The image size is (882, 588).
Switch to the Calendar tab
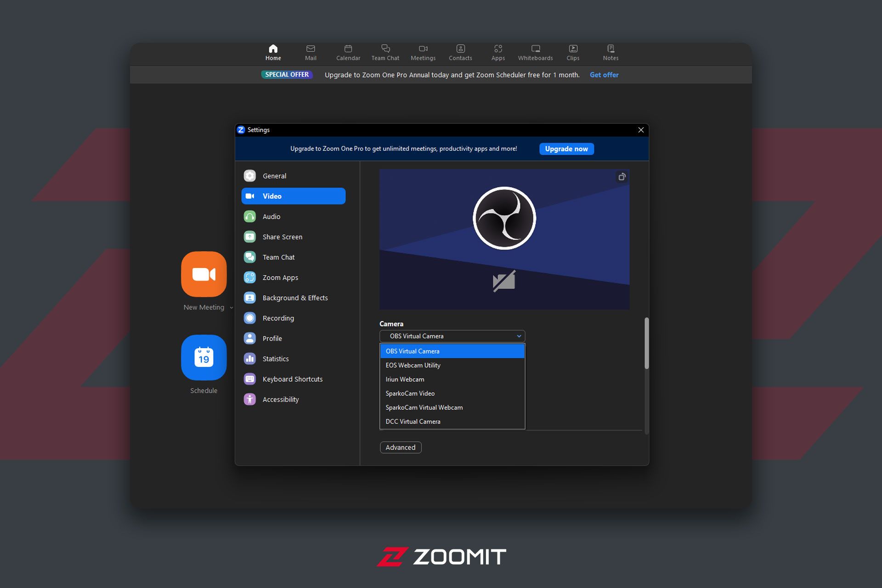348,52
